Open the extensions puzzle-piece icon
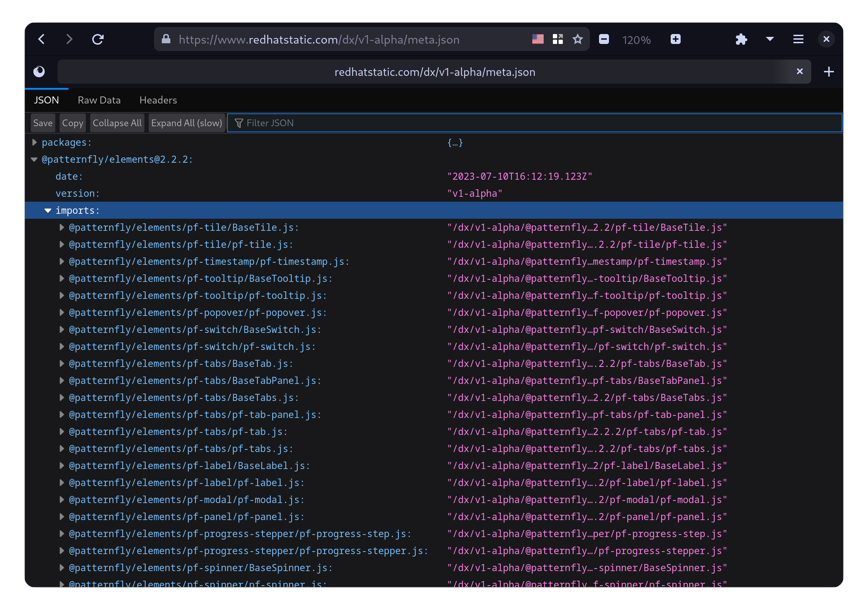Screen dimensions: 868x614 tap(741, 39)
